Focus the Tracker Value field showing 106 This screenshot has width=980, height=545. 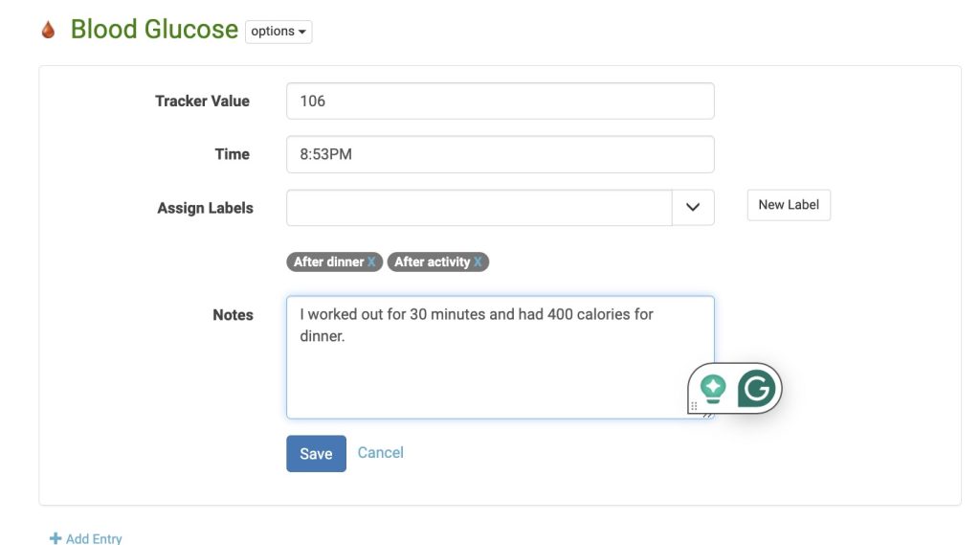tap(500, 101)
